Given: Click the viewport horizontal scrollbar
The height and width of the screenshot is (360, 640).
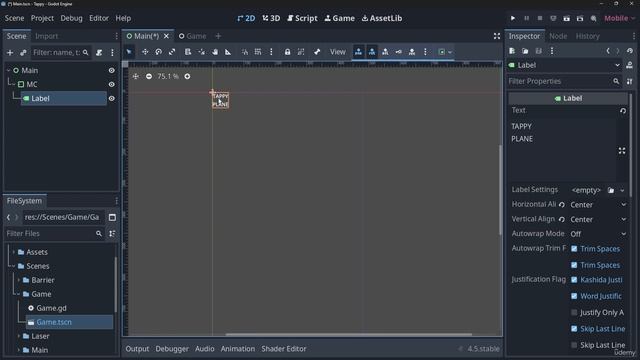Looking at the screenshot, I should 348,334.
